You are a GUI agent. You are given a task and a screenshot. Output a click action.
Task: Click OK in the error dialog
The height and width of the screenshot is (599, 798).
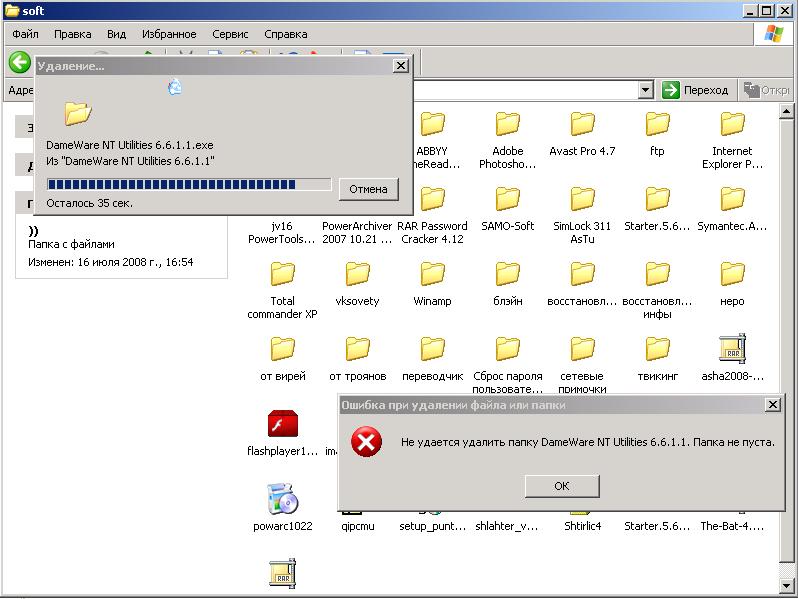(562, 486)
